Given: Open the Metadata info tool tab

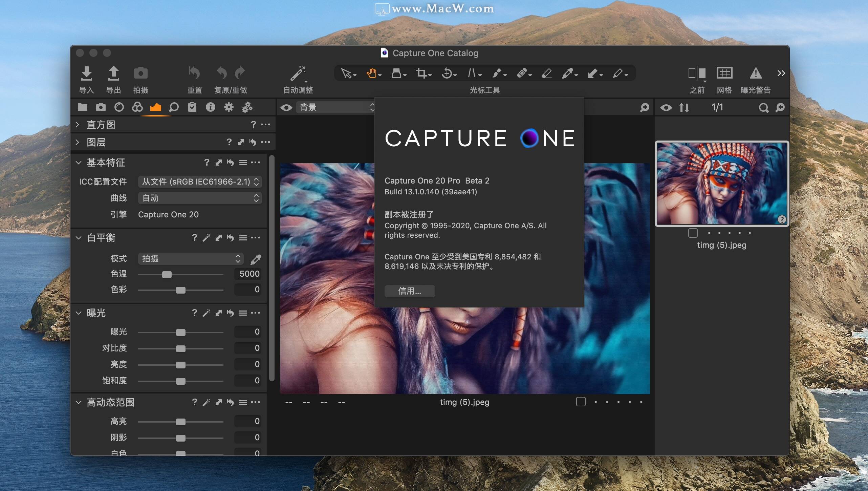Looking at the screenshot, I should (x=211, y=107).
